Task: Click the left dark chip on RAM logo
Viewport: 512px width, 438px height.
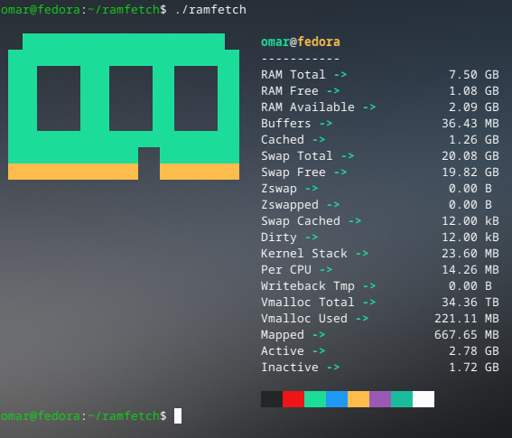Action: (58, 98)
